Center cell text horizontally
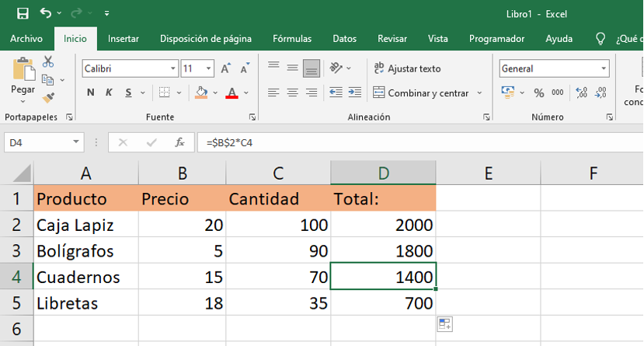The height and width of the screenshot is (346, 644). coord(292,93)
